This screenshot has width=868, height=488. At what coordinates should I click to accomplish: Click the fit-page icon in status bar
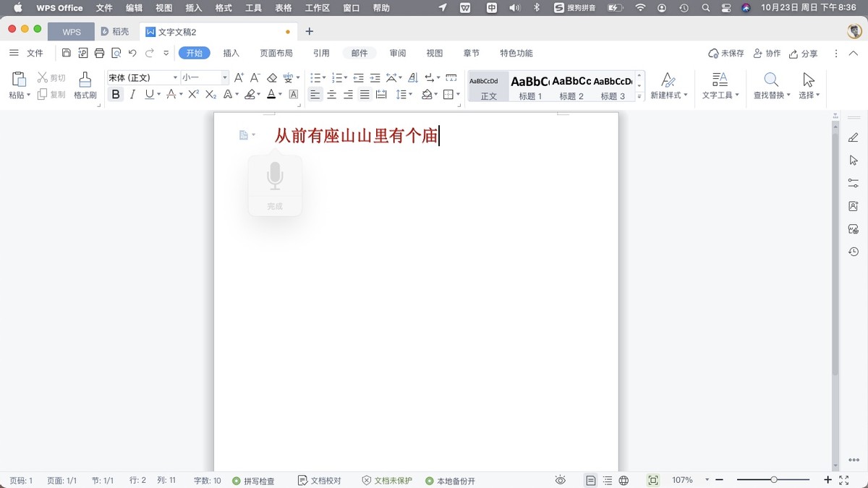point(653,480)
